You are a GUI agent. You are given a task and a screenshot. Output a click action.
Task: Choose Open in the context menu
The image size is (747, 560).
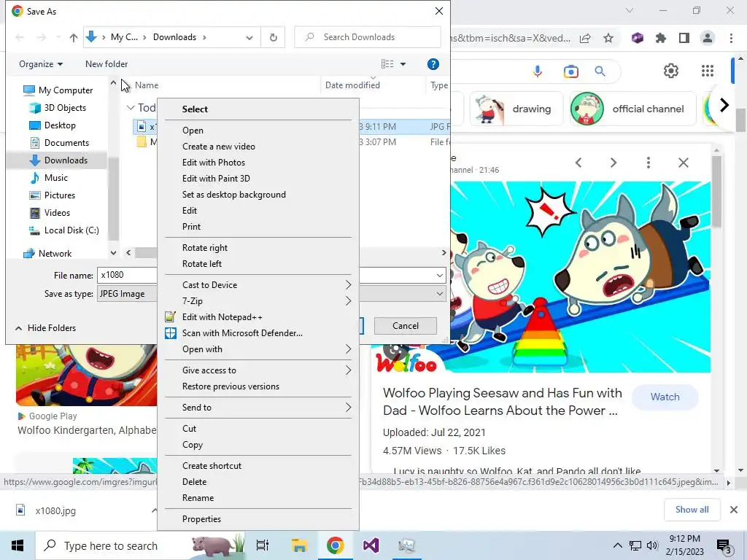(258, 131)
